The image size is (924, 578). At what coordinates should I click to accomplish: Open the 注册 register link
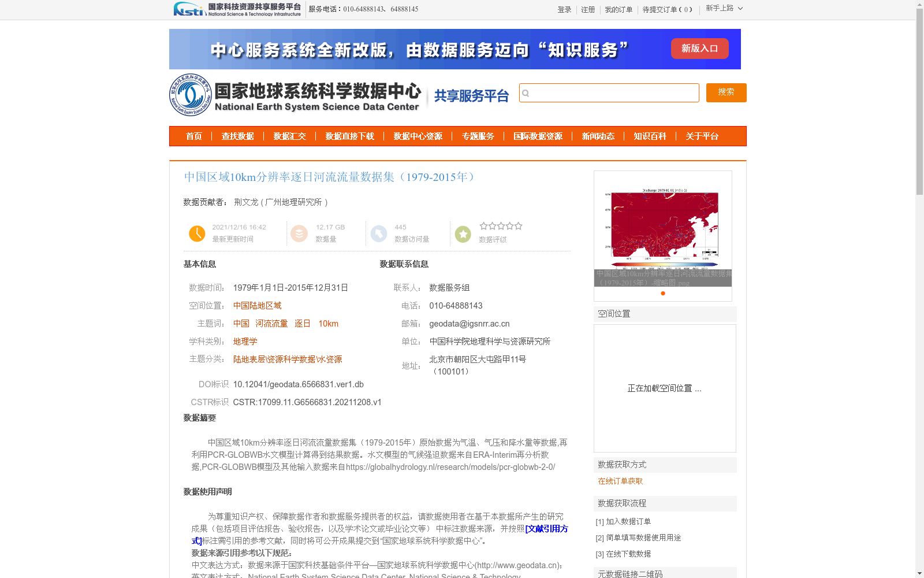pos(588,10)
